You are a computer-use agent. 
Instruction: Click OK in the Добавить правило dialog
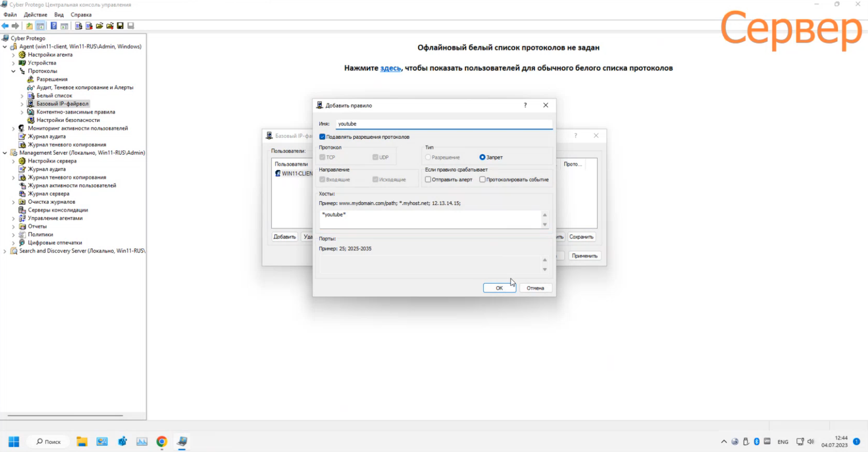click(499, 288)
